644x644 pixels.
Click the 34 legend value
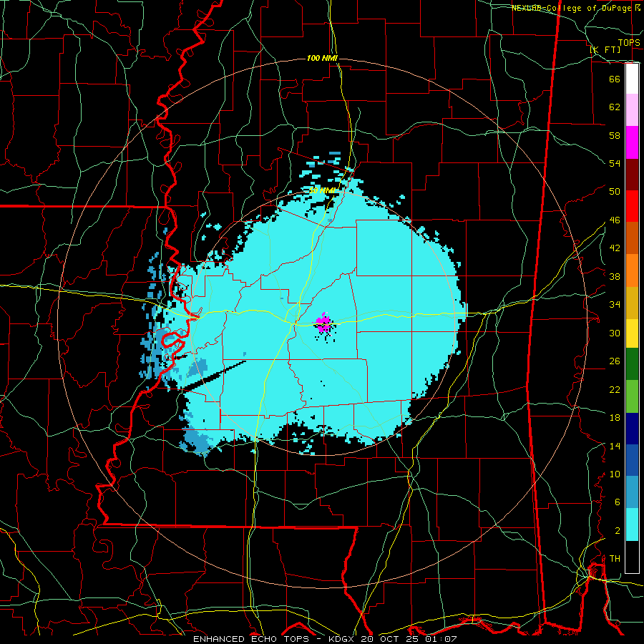615,305
